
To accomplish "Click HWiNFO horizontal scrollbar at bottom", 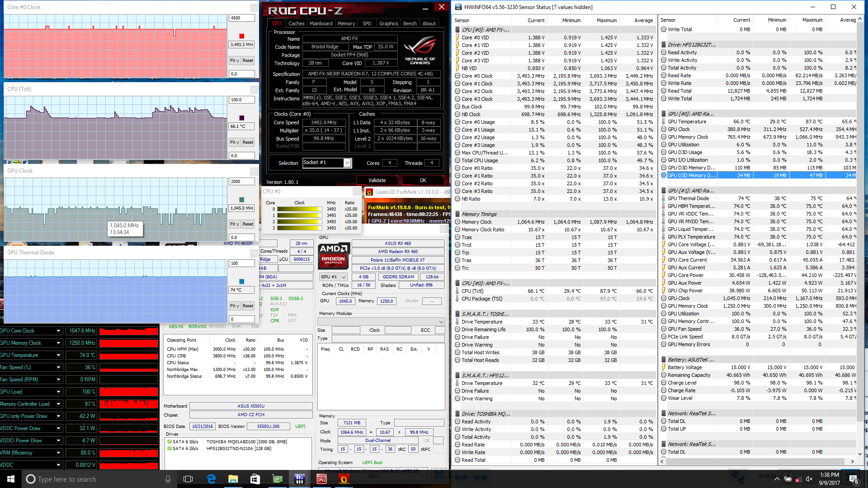I will click(757, 461).
